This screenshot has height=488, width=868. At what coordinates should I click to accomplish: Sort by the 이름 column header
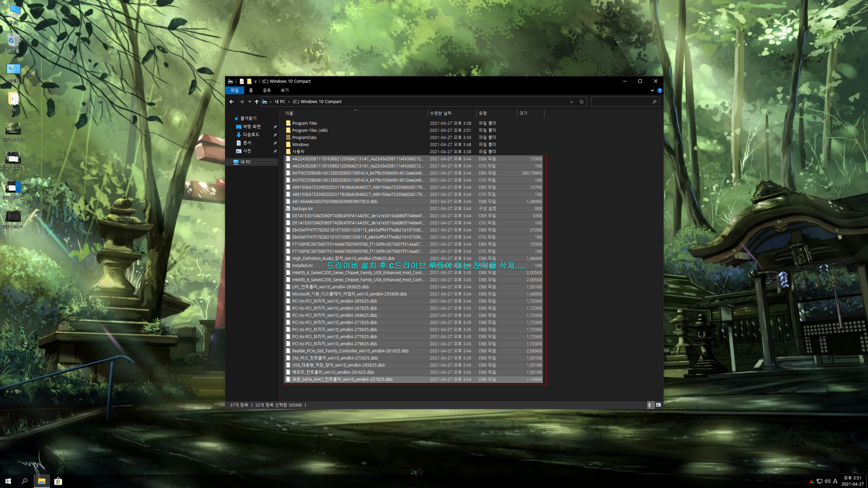click(355, 113)
